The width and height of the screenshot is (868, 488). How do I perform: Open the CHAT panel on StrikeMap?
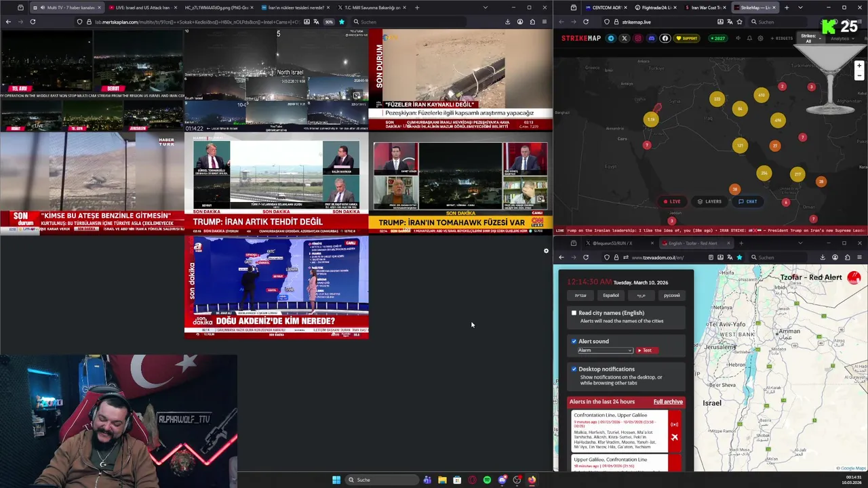click(748, 201)
